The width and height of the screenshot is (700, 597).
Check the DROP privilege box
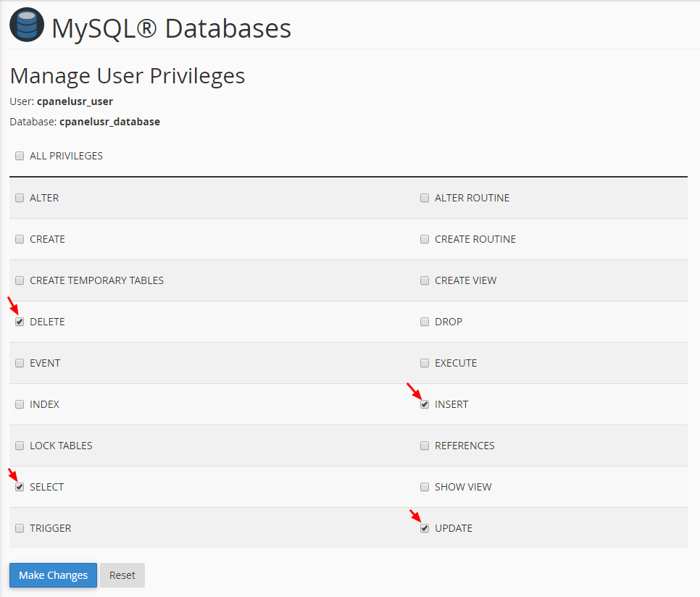(425, 322)
